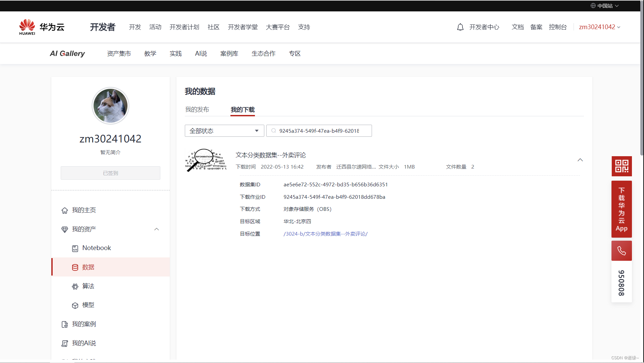Collapse the dataset details chevron

coord(580,160)
